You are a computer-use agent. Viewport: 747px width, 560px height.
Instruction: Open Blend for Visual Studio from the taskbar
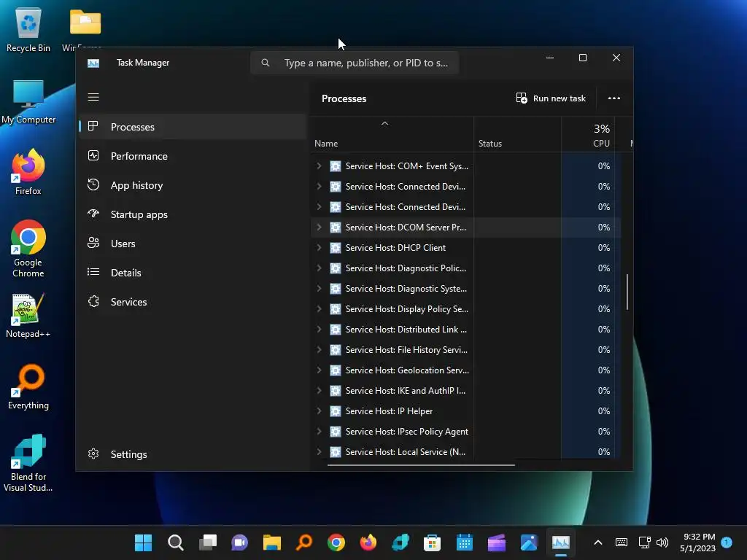(400, 542)
